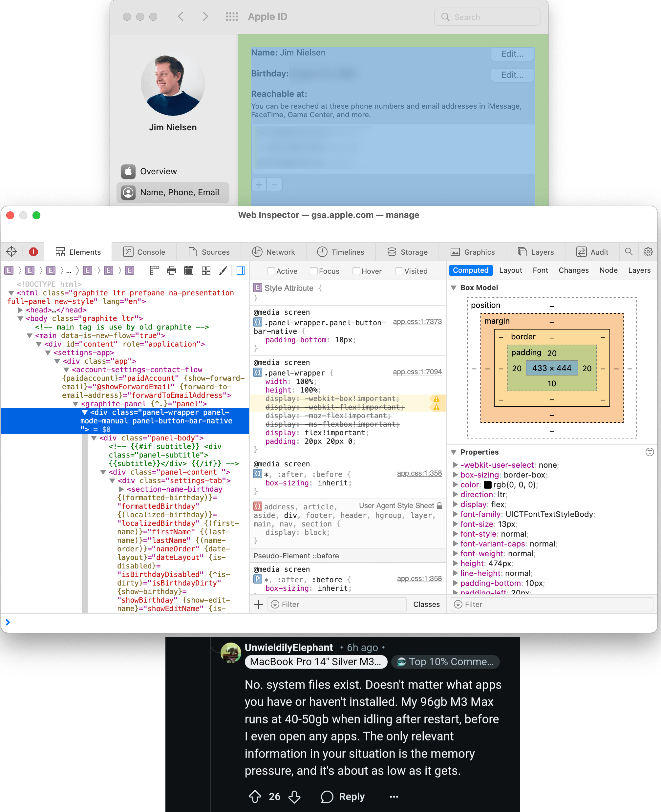Viewport: 661px width, 812px height.
Task: Switch to the Network tab
Action: [273, 252]
